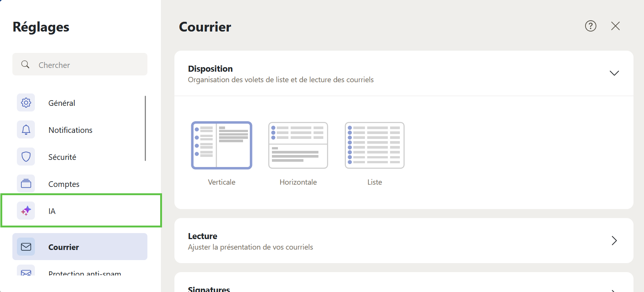
Task: Click the IA sparkle icon
Action: [26, 211]
